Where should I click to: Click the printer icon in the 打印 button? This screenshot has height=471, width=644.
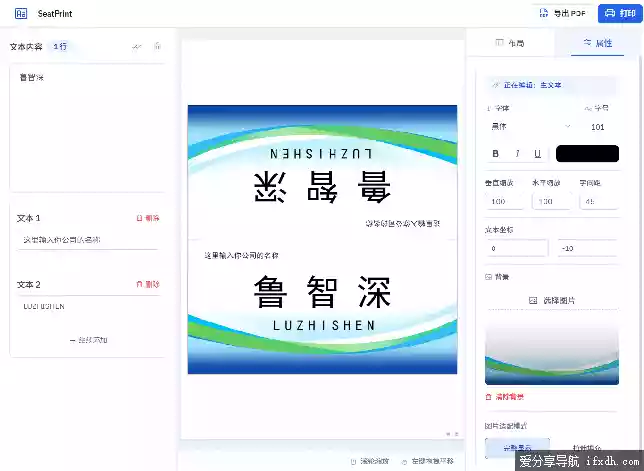pos(610,13)
